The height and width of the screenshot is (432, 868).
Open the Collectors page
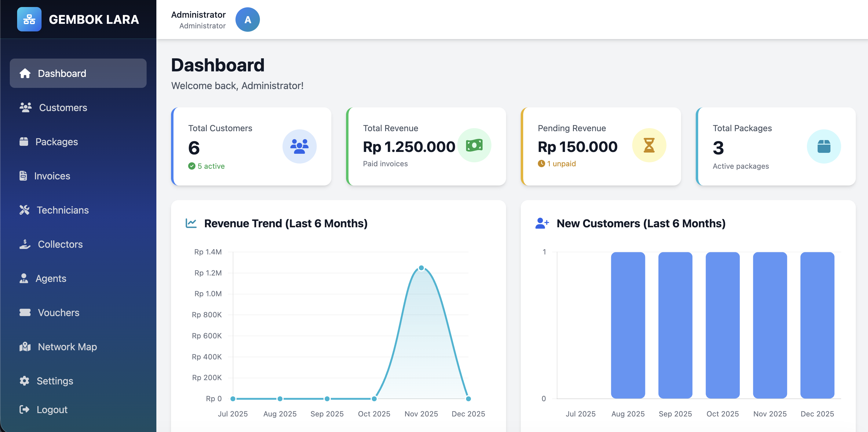coord(60,244)
